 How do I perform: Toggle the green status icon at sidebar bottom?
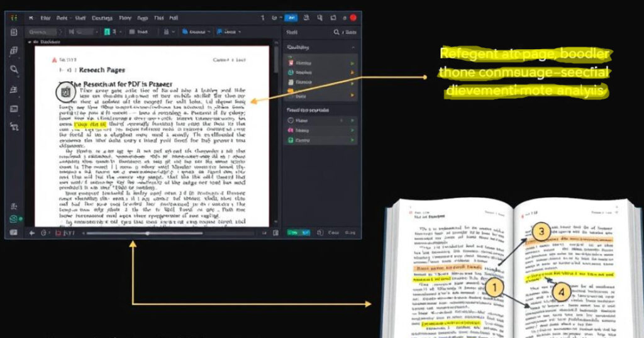tap(14, 220)
